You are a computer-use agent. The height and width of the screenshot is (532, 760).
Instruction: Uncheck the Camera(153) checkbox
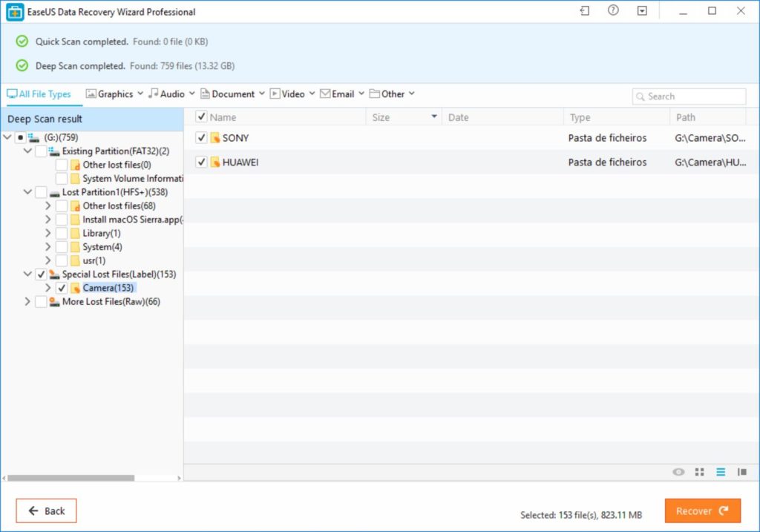[x=62, y=288]
